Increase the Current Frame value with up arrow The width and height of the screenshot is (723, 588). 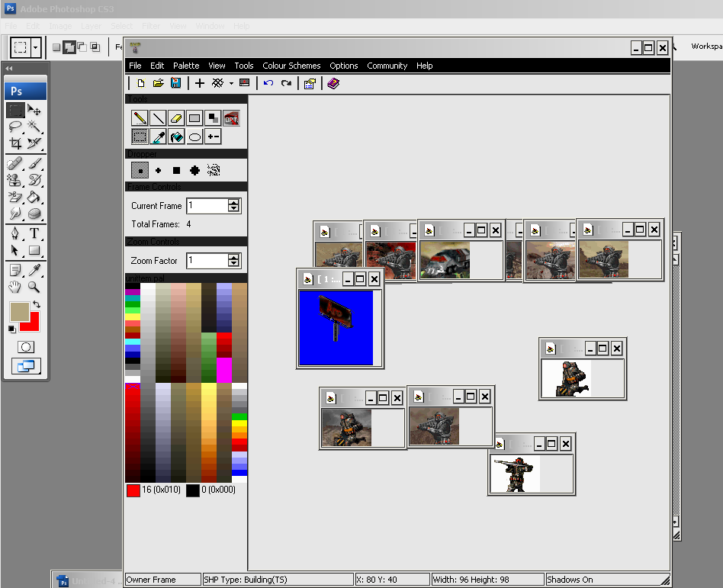pos(234,202)
